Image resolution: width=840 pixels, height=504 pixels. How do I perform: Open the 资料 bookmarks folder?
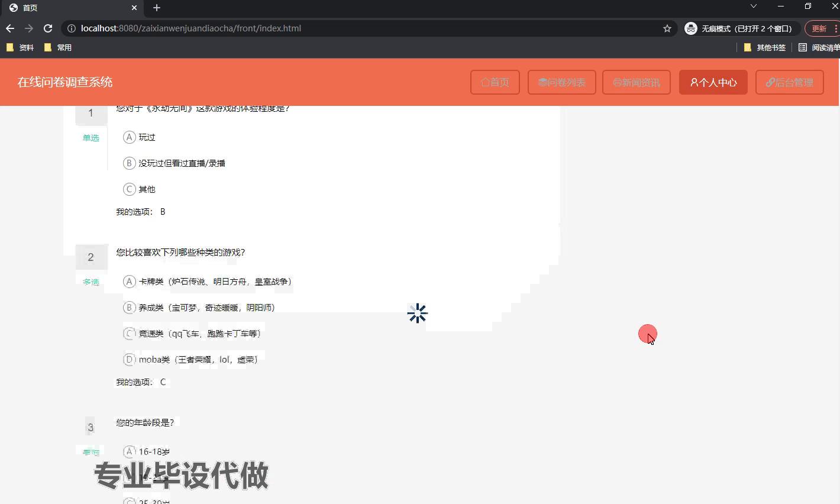coord(20,47)
